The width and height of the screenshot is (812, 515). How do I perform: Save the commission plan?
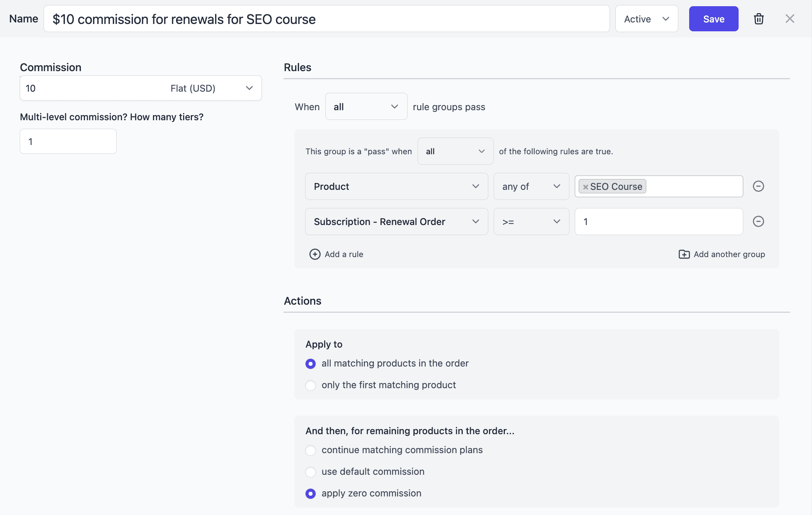tap(713, 19)
